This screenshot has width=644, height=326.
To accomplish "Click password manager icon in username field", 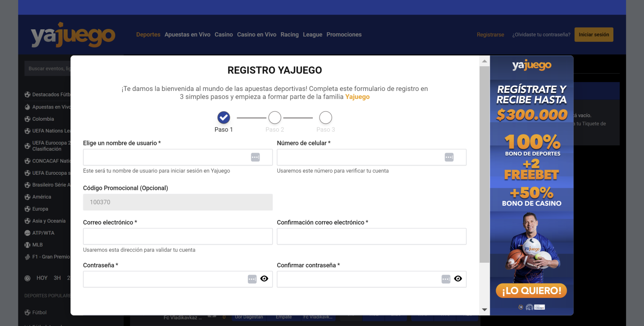I will pos(255,157).
